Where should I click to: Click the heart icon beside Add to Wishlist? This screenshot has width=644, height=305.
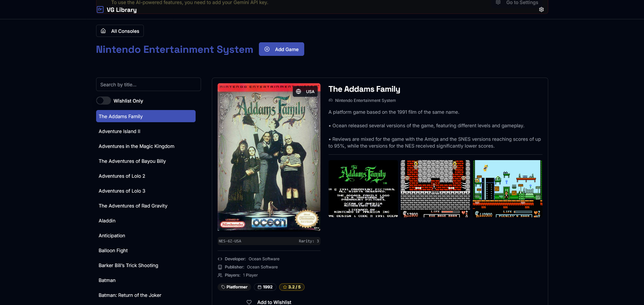click(x=249, y=302)
